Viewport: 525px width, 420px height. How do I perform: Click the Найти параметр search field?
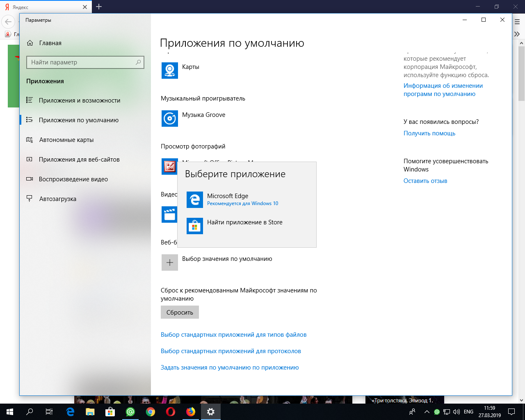85,62
